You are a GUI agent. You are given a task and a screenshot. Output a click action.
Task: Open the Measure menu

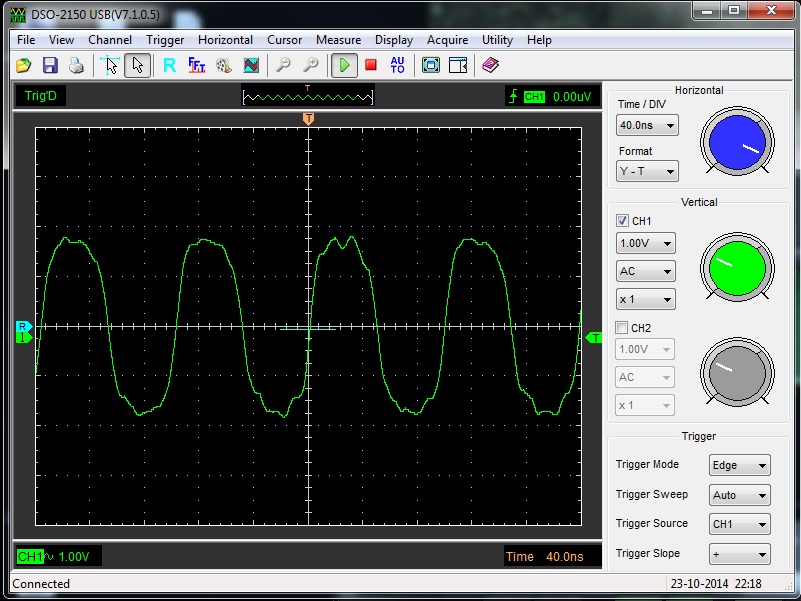pos(338,40)
